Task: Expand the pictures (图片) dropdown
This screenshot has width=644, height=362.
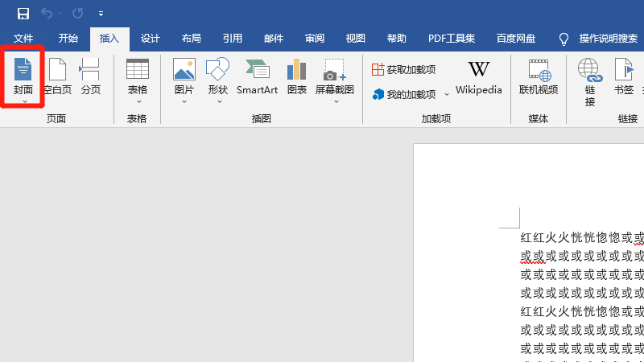Action: click(x=184, y=101)
